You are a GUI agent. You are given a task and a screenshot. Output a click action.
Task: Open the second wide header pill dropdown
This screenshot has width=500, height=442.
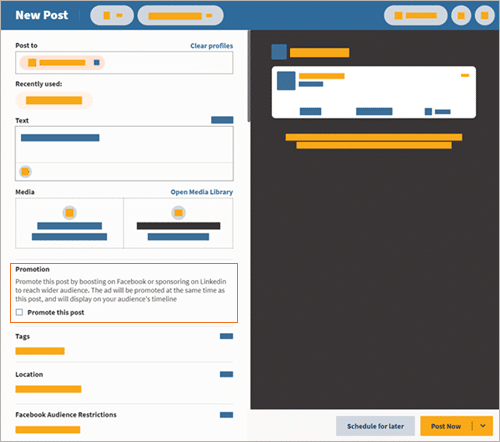[180, 15]
